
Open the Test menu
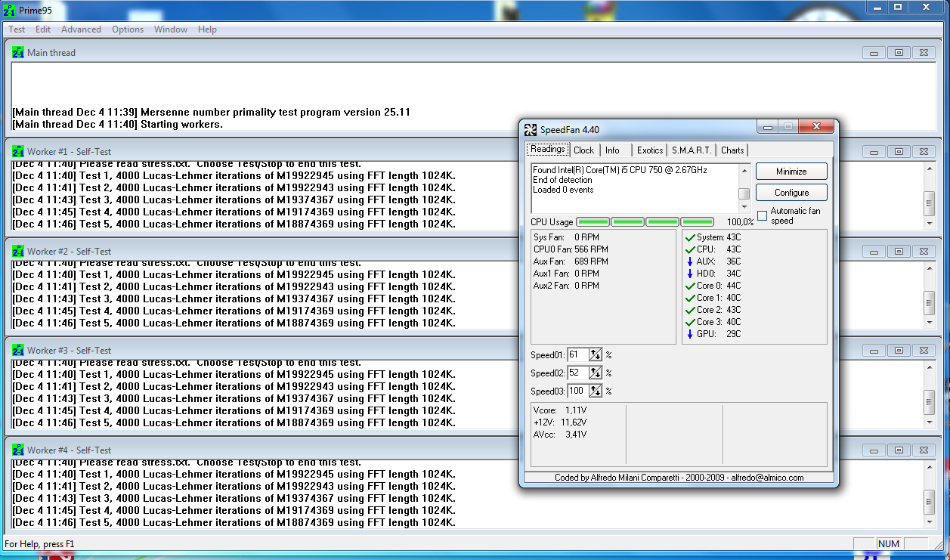(17, 29)
